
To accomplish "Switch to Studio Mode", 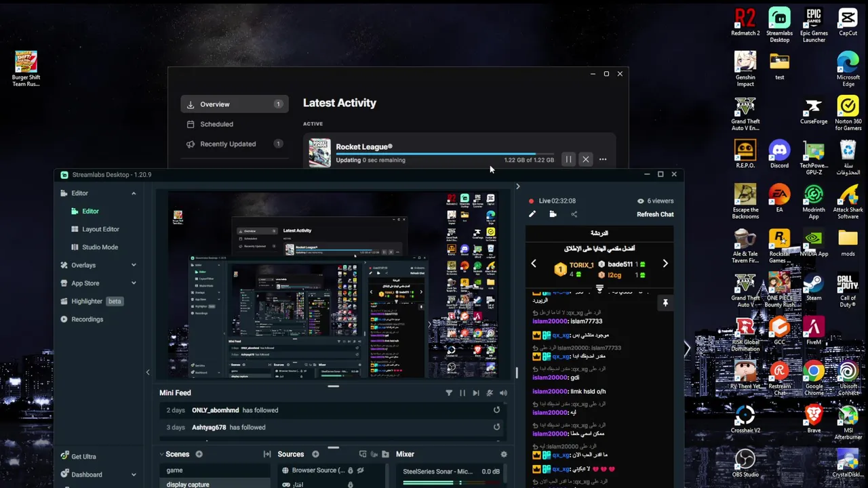I will click(100, 247).
